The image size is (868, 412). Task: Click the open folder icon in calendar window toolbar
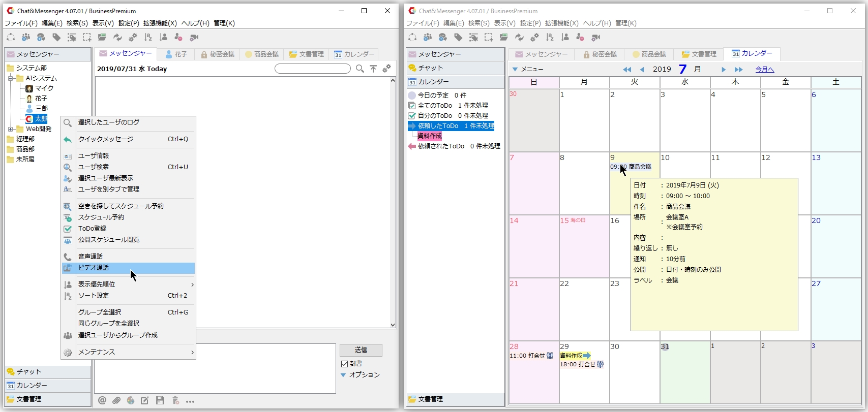[x=504, y=37]
